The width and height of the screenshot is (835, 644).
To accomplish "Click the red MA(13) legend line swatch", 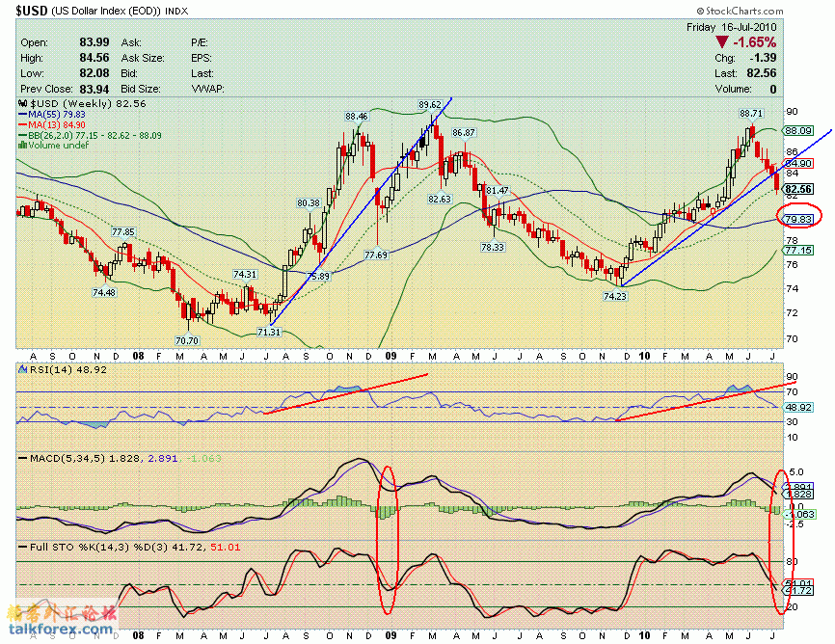I will pyautogui.click(x=23, y=124).
